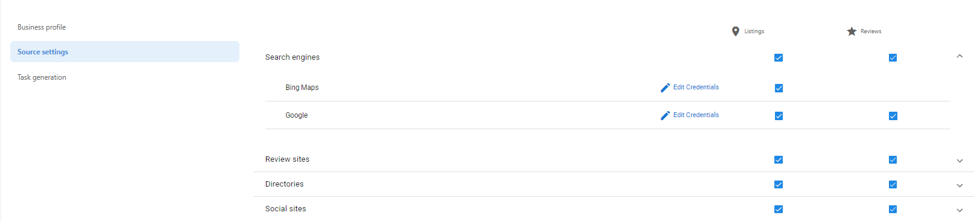Toggle Search engines listings checkbox

(779, 58)
